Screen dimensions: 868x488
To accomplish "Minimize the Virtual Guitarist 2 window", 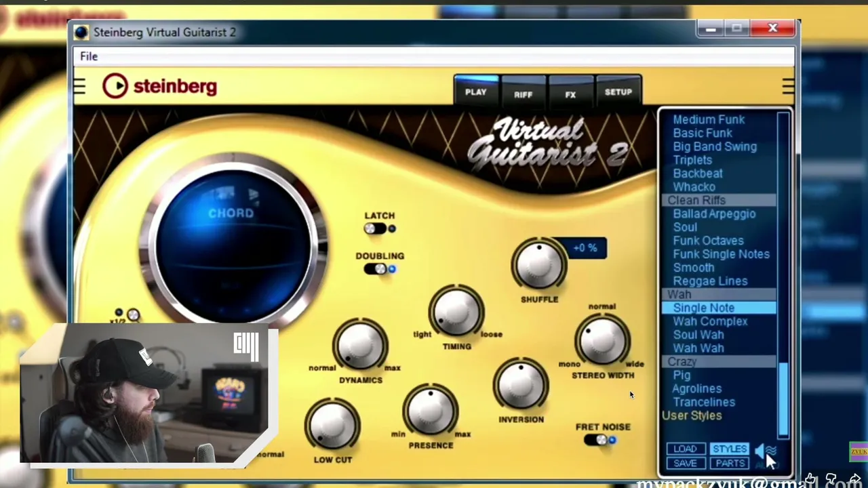I will point(711,28).
